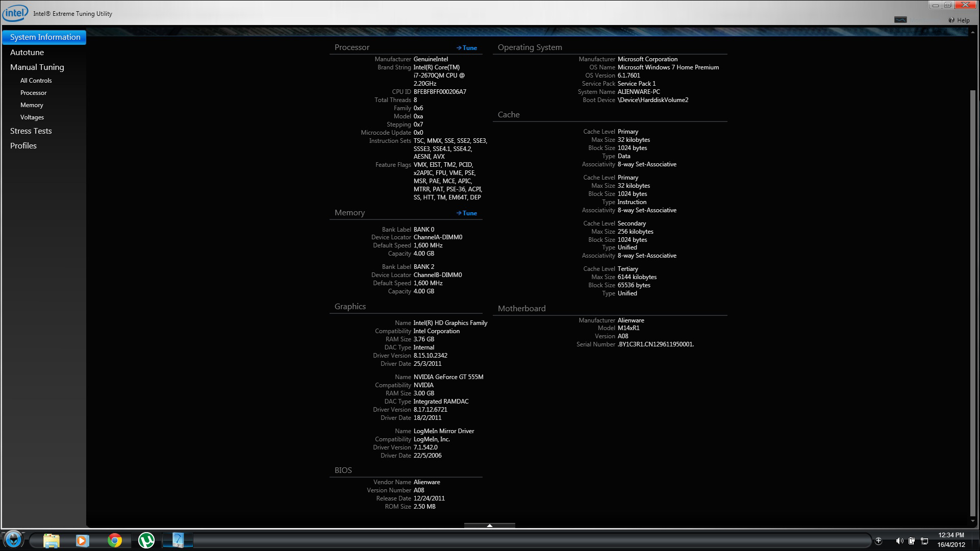Click the serial number .BY1C3R1.CN129611950001.
This screenshot has width=980, height=551.
point(656,344)
